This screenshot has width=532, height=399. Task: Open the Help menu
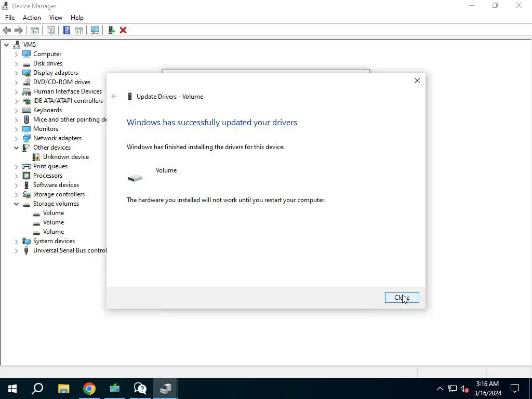[x=77, y=18]
